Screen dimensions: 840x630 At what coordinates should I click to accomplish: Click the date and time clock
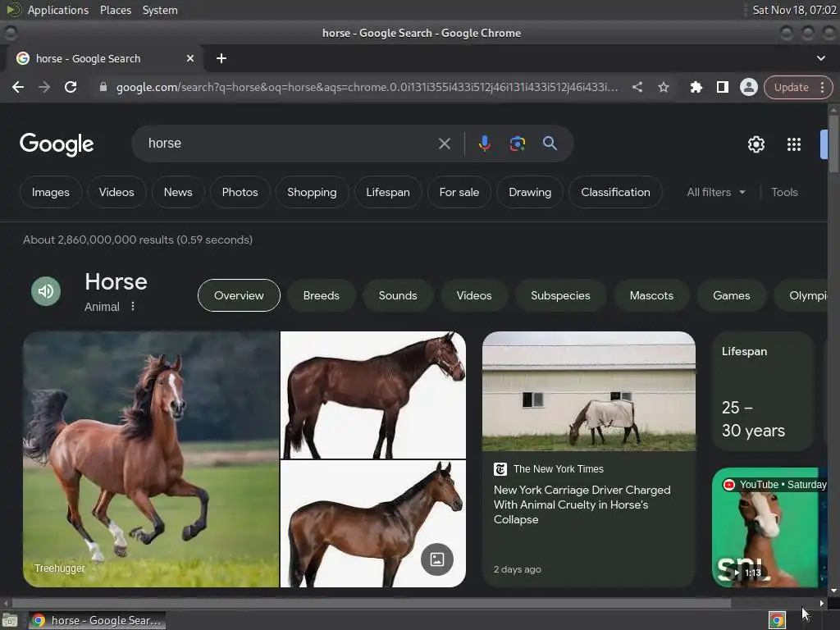click(x=794, y=10)
